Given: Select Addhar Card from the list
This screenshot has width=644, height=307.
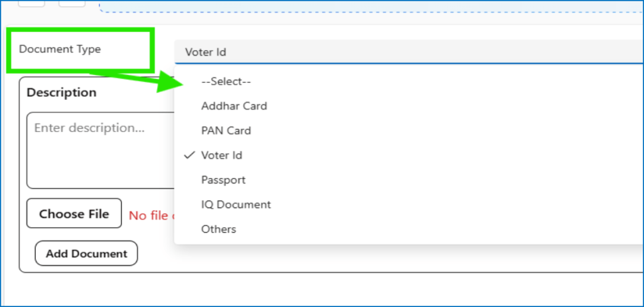Looking at the screenshot, I should tap(234, 106).
